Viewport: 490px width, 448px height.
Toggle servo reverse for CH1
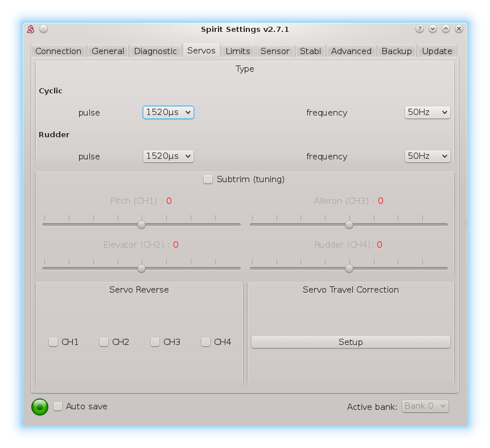53,342
